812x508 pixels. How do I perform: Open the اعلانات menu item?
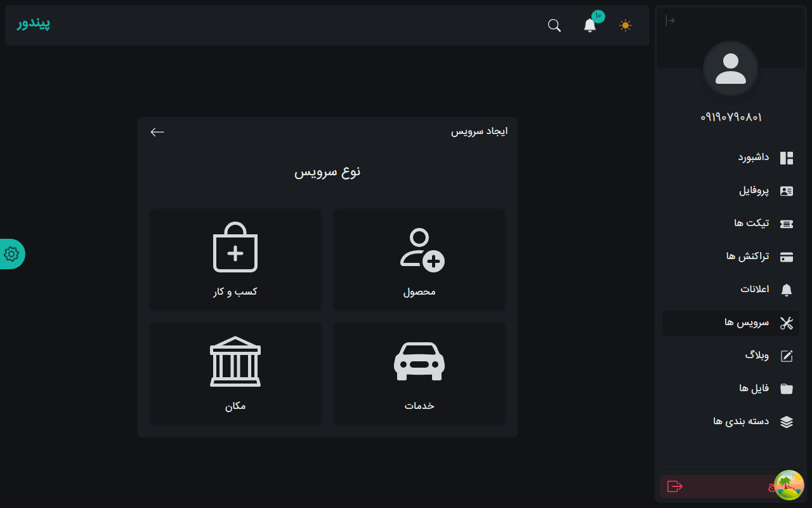tap(731, 290)
